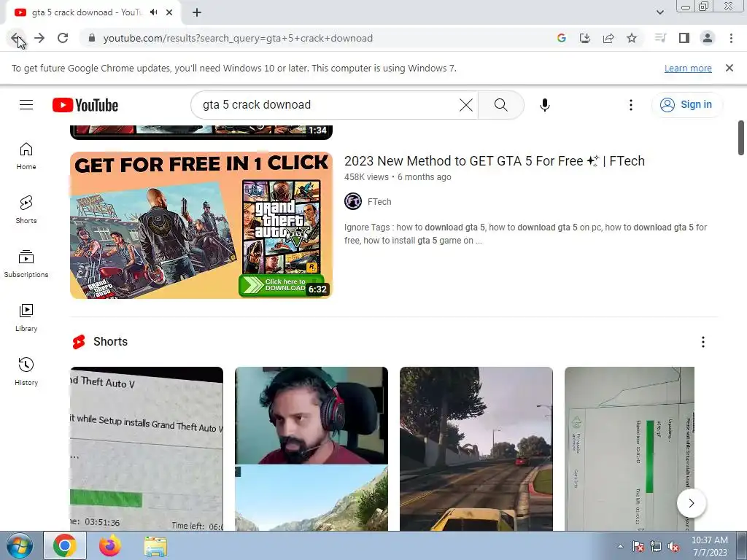This screenshot has height=560, width=747.
Task: Click the browser forward arrow
Action: 39,38
